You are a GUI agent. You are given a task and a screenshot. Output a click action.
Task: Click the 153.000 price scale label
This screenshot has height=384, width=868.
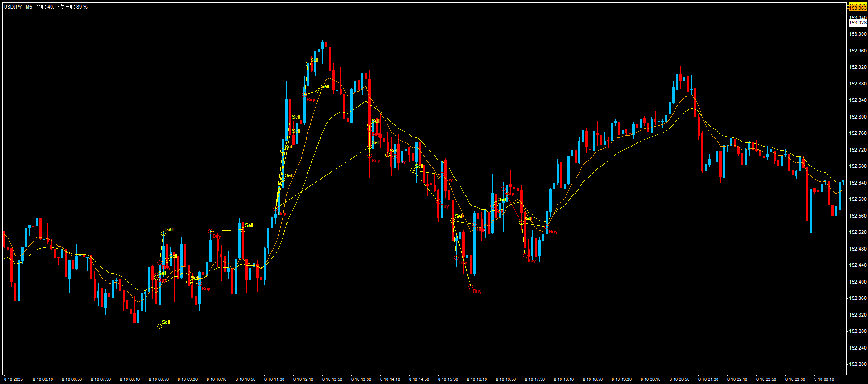pos(858,34)
